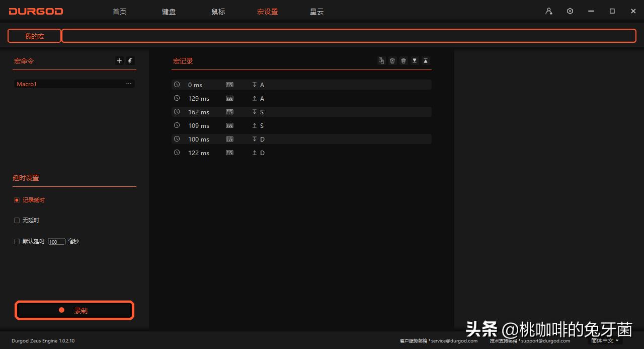Viewport: 644px width, 349px height.
Task: Open the 简体中文 language dropdown
Action: point(603,340)
